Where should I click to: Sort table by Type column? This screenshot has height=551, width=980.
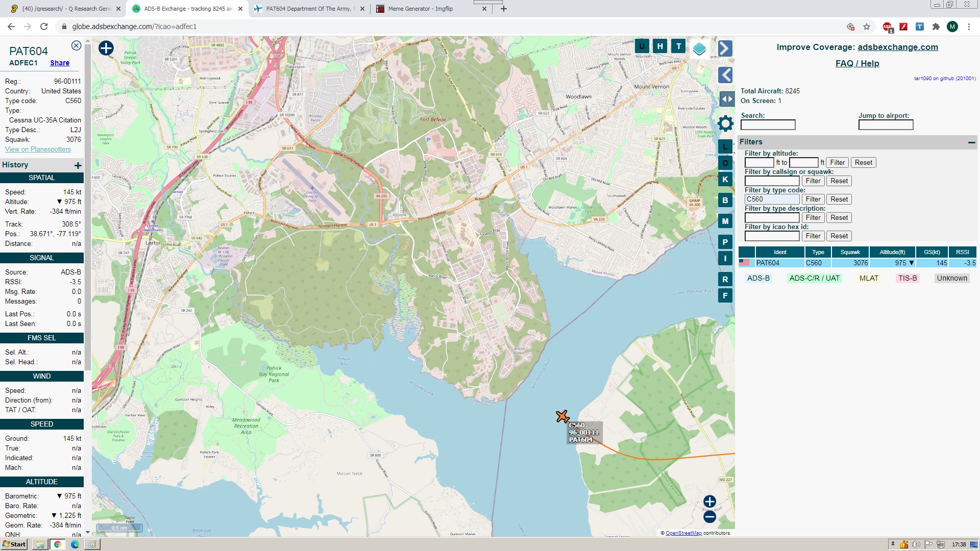[x=818, y=252]
